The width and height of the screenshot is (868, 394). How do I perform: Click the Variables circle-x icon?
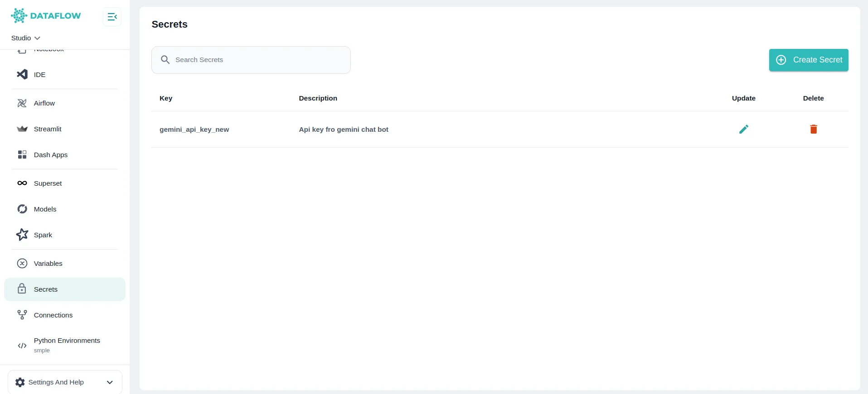pyautogui.click(x=22, y=264)
